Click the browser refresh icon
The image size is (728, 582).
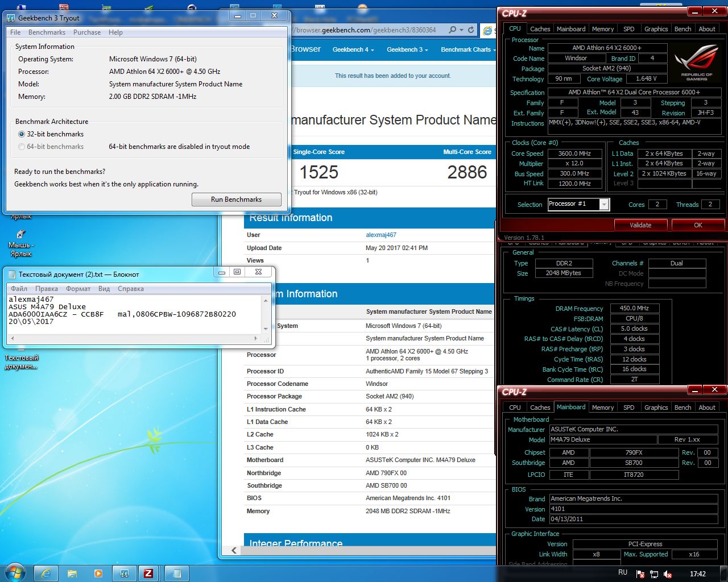(x=471, y=30)
